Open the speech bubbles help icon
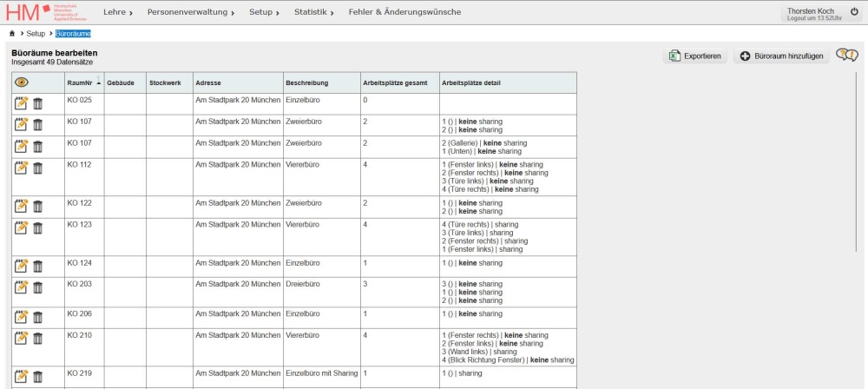The height and width of the screenshot is (389, 868). 846,56
